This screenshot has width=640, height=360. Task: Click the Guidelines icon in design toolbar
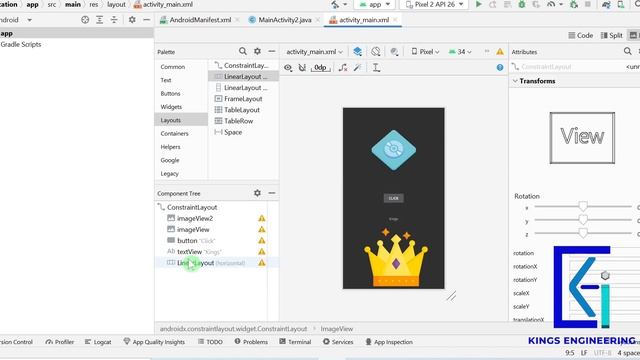coord(376,68)
